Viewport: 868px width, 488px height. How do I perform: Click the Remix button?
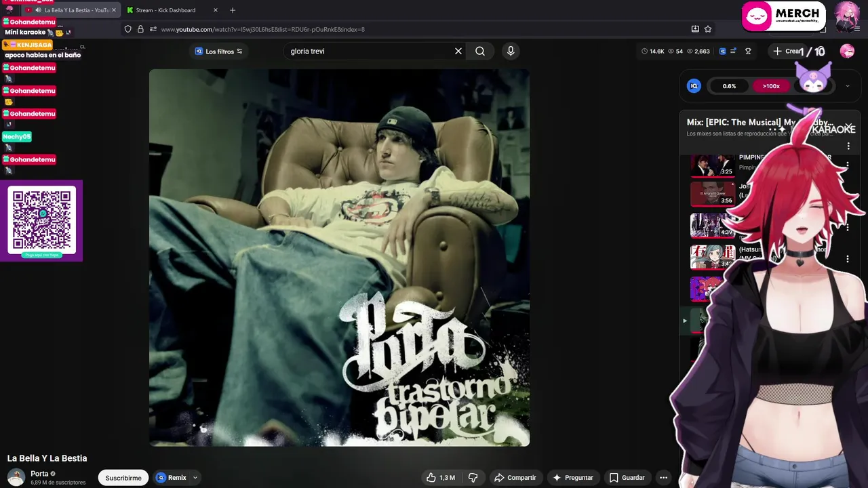(x=172, y=478)
